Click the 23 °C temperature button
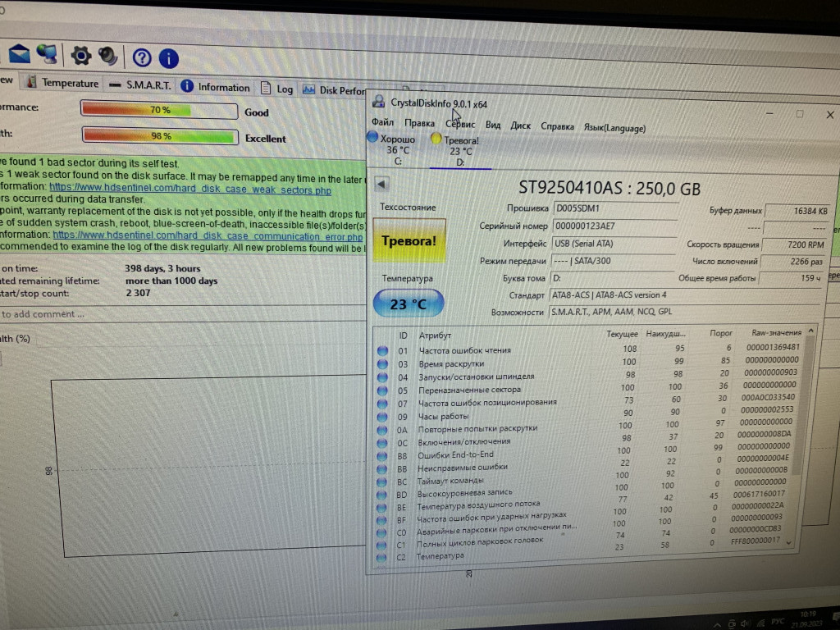 click(409, 304)
